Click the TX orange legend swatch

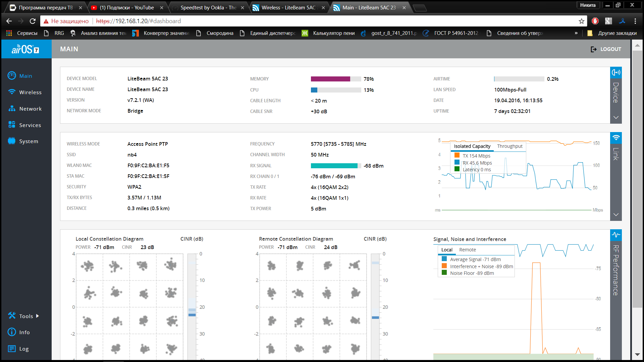click(x=457, y=155)
